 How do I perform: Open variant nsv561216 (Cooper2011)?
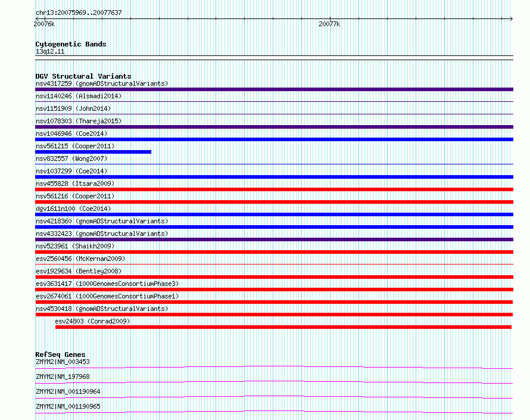coord(75,196)
